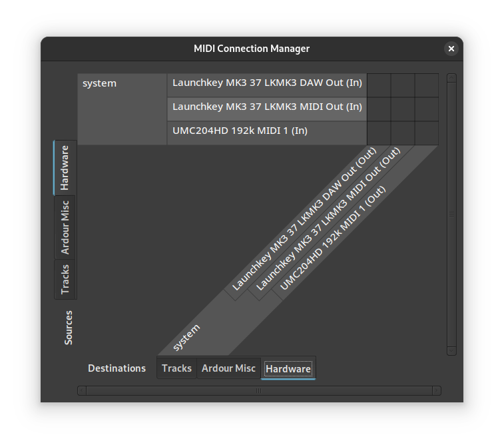Image resolution: width=504 pixels, height=447 pixels.
Task: Connect Launchkey DAW Out (In) to DAW Out (Out)
Action: (379, 85)
